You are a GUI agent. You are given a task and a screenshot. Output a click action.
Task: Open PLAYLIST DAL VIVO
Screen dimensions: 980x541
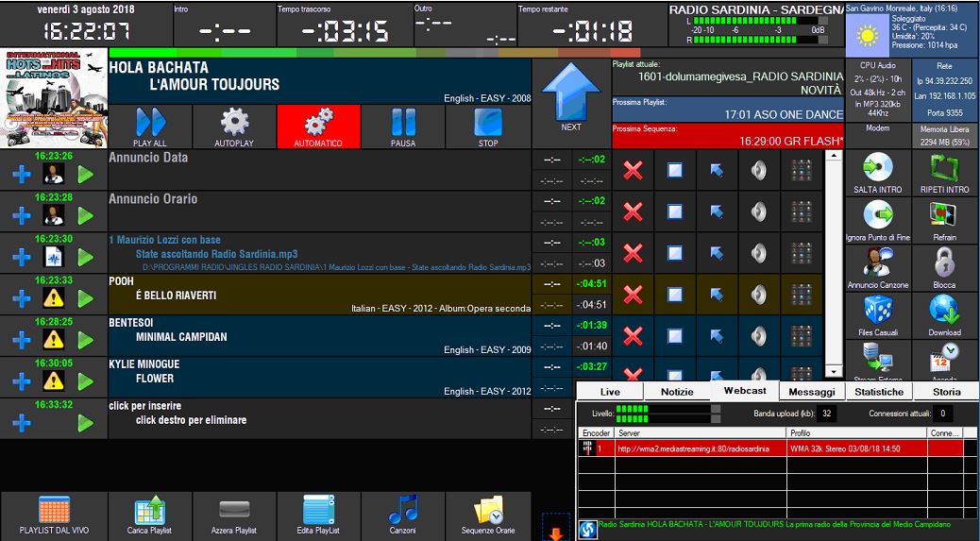[x=55, y=516]
